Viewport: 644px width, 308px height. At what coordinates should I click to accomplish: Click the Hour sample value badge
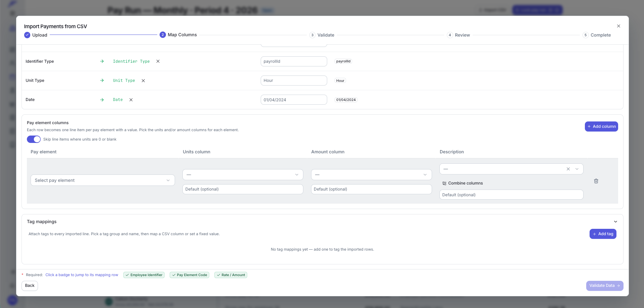pyautogui.click(x=340, y=81)
